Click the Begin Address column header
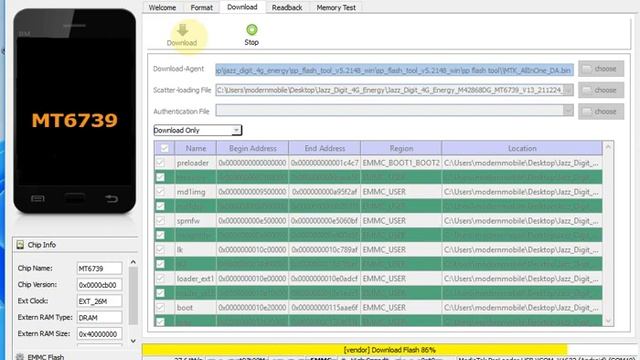640x360 pixels. pos(252,148)
